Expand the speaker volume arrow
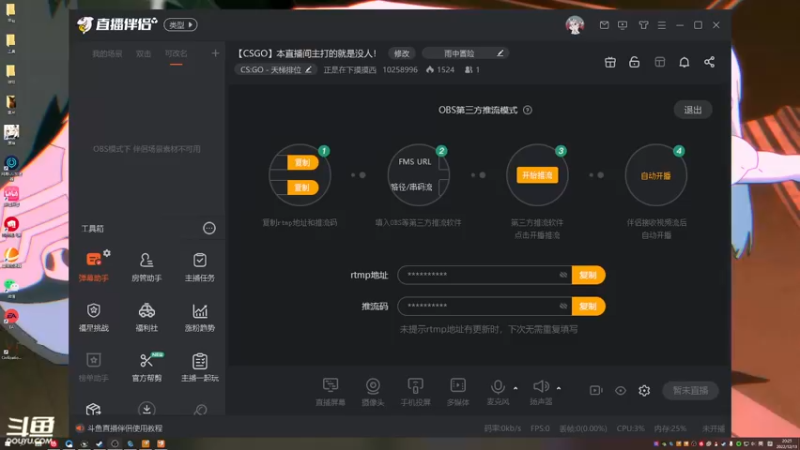This screenshot has height=450, width=800. pos(559,388)
